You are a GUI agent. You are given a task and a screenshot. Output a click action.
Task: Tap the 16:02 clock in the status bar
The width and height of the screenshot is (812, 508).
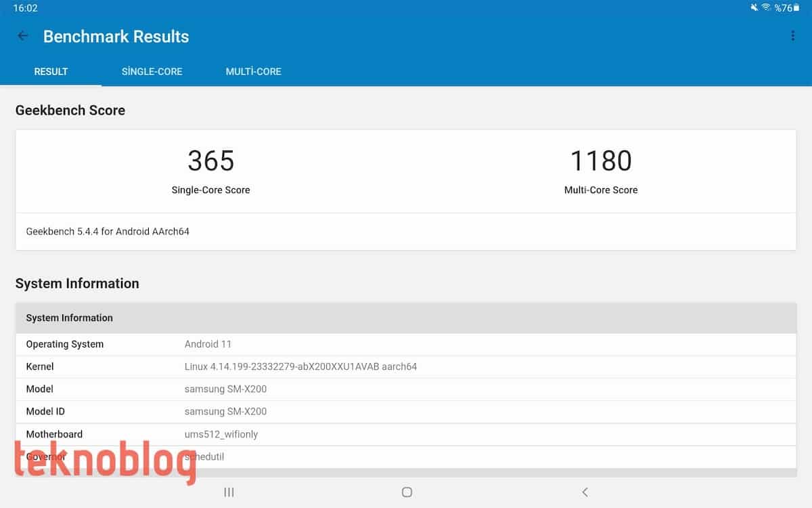tap(25, 8)
